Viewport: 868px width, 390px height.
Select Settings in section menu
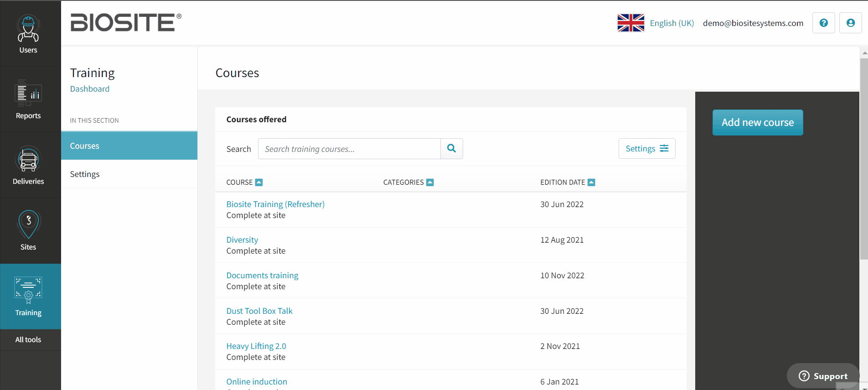click(x=129, y=174)
